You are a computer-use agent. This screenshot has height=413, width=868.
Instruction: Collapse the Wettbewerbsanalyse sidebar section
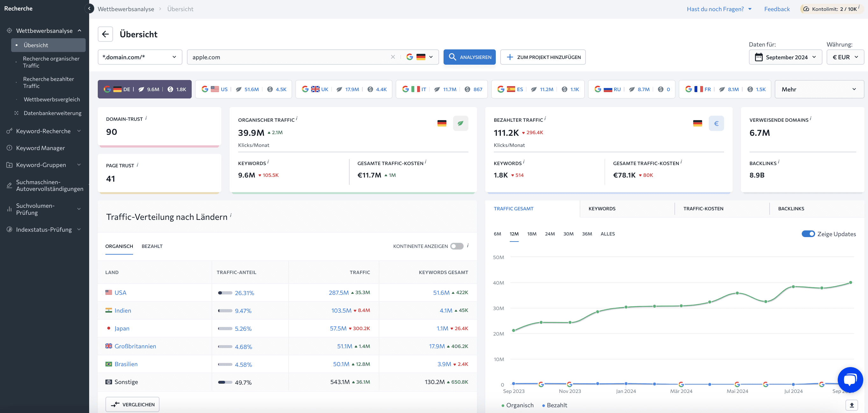click(80, 30)
